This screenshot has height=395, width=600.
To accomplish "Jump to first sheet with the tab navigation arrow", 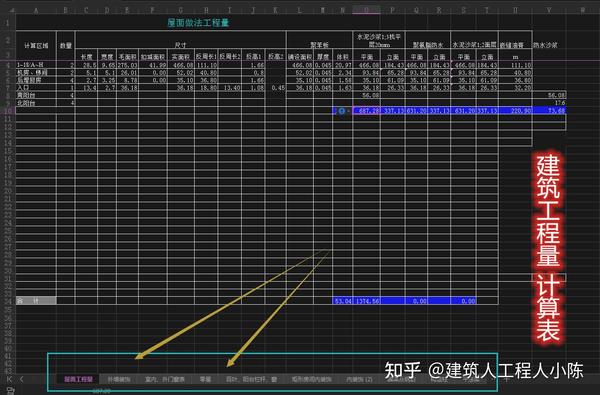I will pyautogui.click(x=10, y=379).
